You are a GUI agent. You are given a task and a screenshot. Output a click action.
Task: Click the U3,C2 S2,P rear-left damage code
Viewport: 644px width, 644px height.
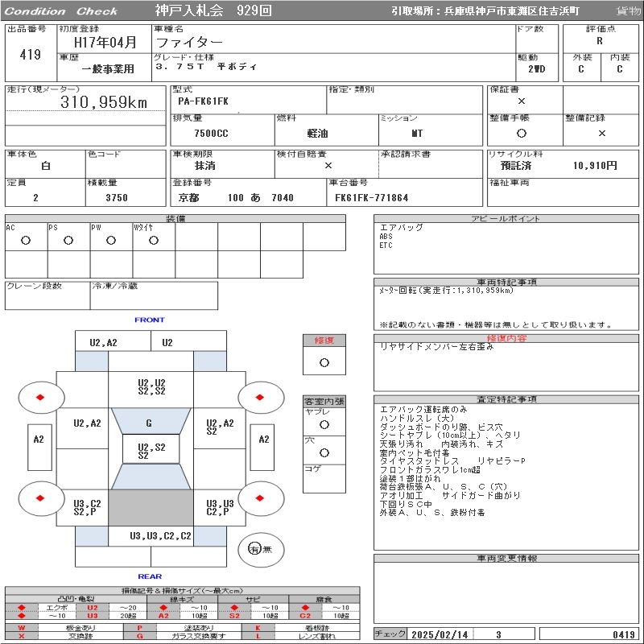tap(87, 508)
